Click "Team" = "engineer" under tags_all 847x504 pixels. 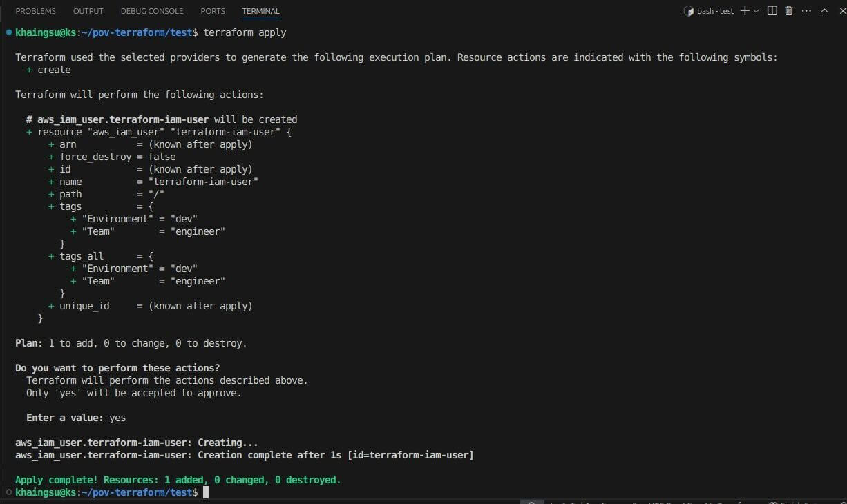(148, 281)
